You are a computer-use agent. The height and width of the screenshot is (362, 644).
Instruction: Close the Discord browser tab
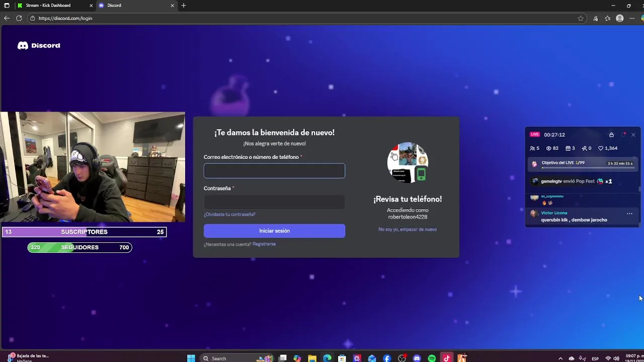173,6
